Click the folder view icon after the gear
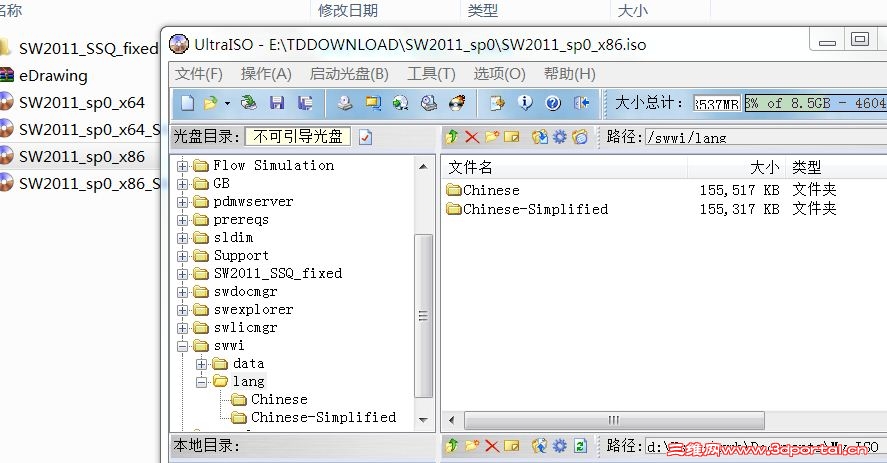 pyautogui.click(x=580, y=137)
